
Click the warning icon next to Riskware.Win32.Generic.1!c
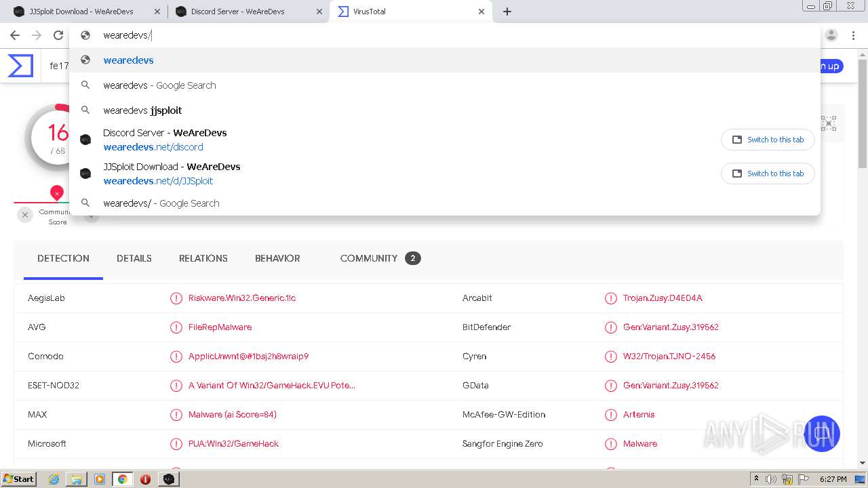click(x=176, y=298)
